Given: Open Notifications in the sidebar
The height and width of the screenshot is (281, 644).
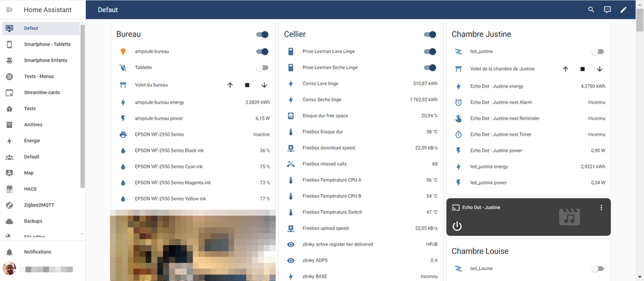Looking at the screenshot, I should pos(37,252).
